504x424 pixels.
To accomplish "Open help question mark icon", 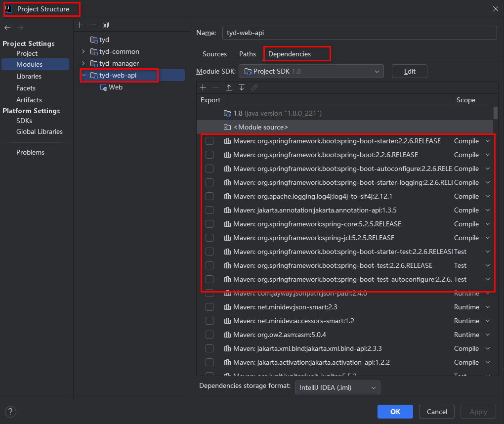I will click(10, 412).
